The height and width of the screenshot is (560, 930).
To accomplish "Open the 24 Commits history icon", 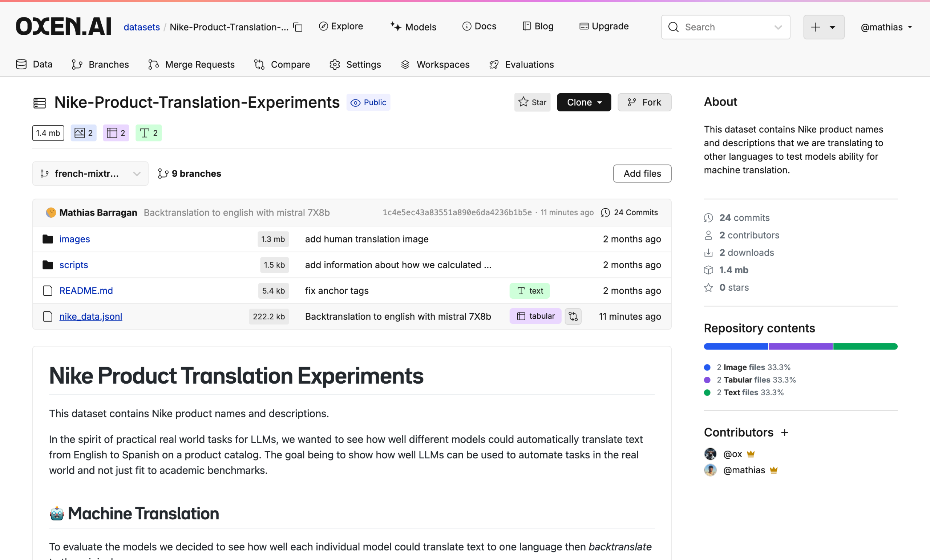I will (x=605, y=213).
